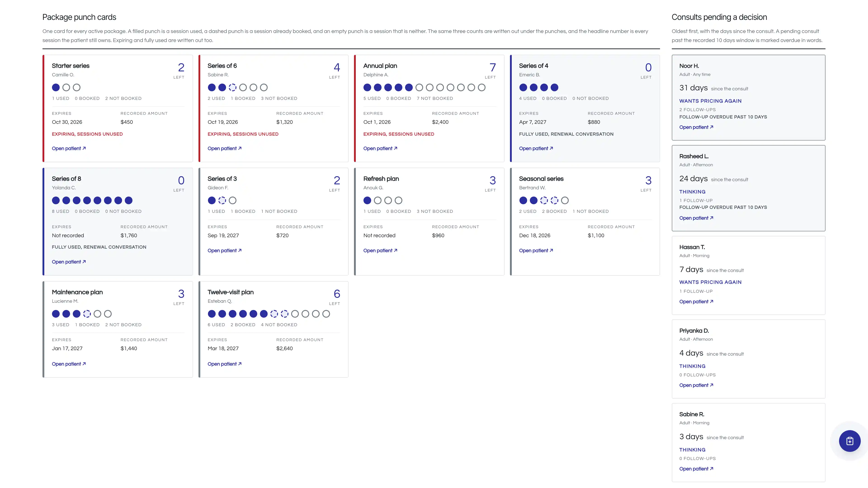The image size is (868, 488).
Task: Click the 31 days since consult value
Action: point(693,88)
